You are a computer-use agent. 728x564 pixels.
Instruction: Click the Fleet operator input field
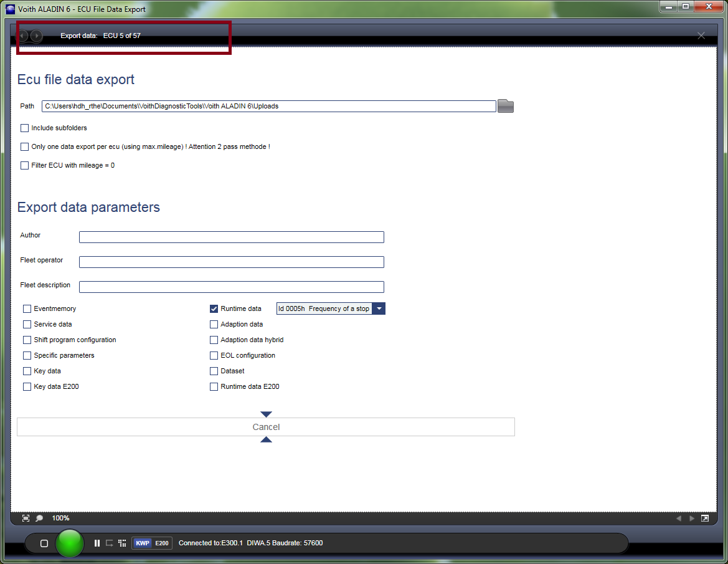232,262
